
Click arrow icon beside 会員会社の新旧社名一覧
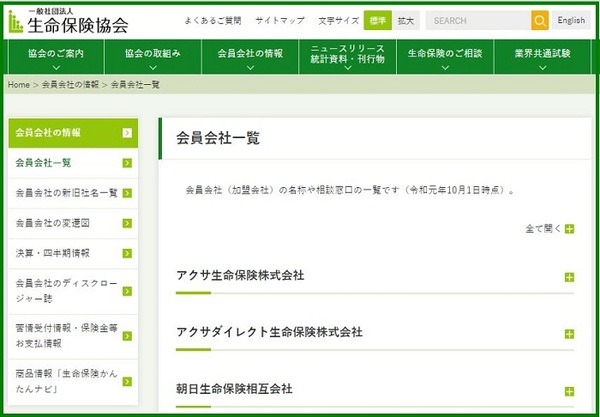click(127, 193)
